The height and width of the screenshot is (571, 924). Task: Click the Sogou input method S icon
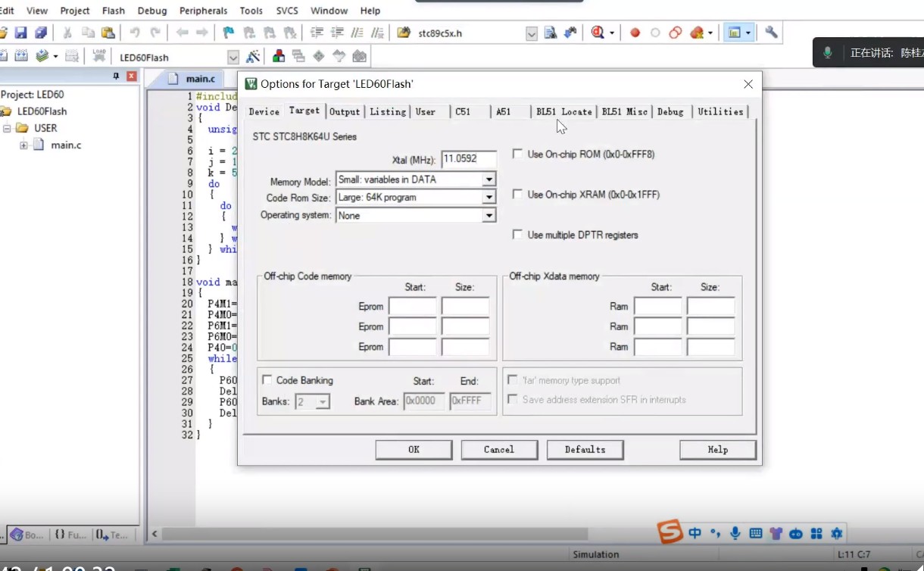point(670,532)
